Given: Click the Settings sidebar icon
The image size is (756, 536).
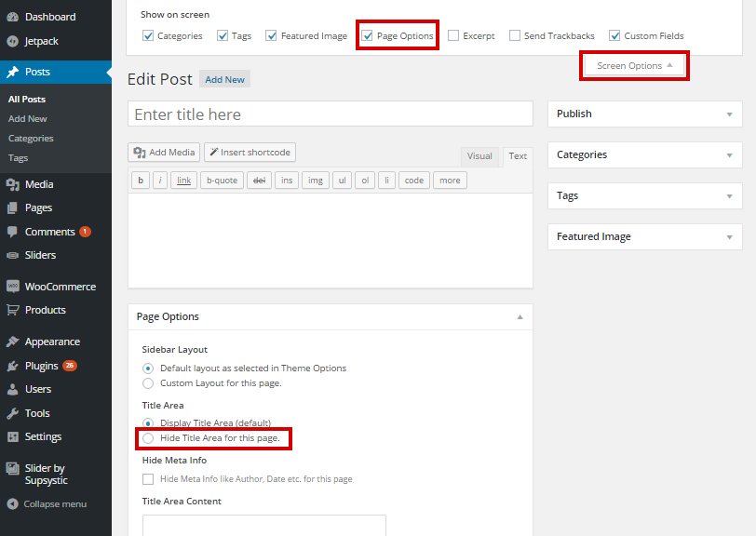Looking at the screenshot, I should pyautogui.click(x=12, y=436).
